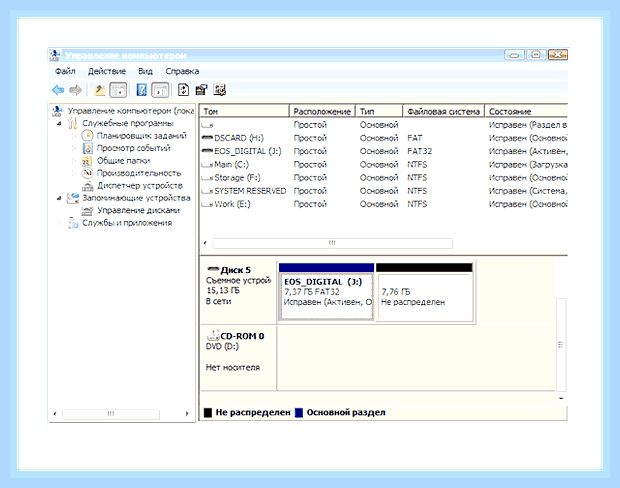620x488 pixels.
Task: Sort by Тип column header
Action: coord(379,111)
